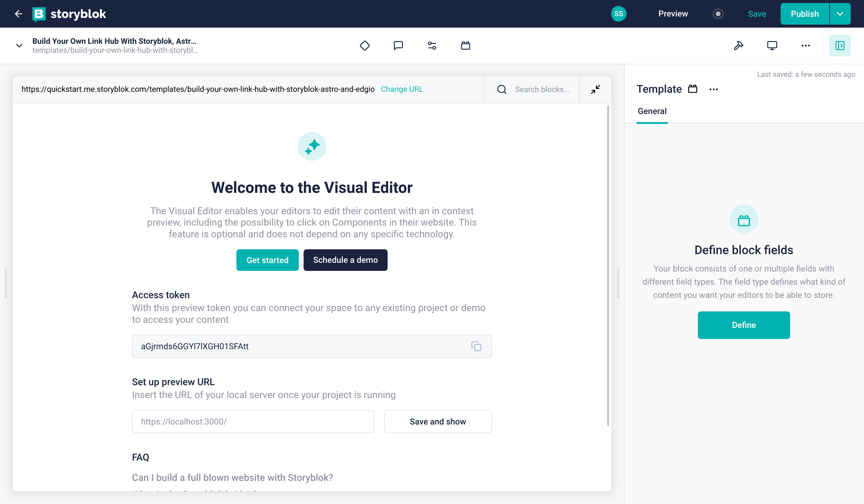Image resolution: width=864 pixels, height=504 pixels.
Task: Click the Template block icon
Action: click(x=693, y=89)
